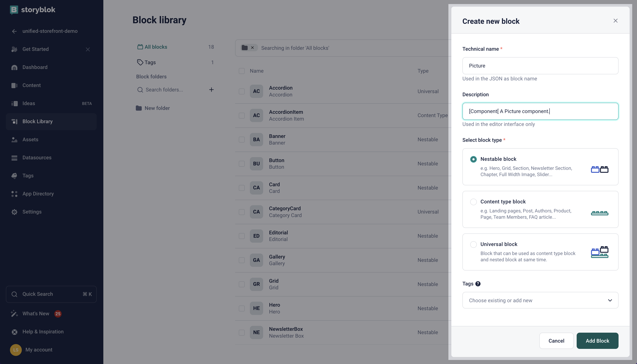The image size is (637, 364).
Task: Click the folder icon in search bar
Action: [x=245, y=48]
